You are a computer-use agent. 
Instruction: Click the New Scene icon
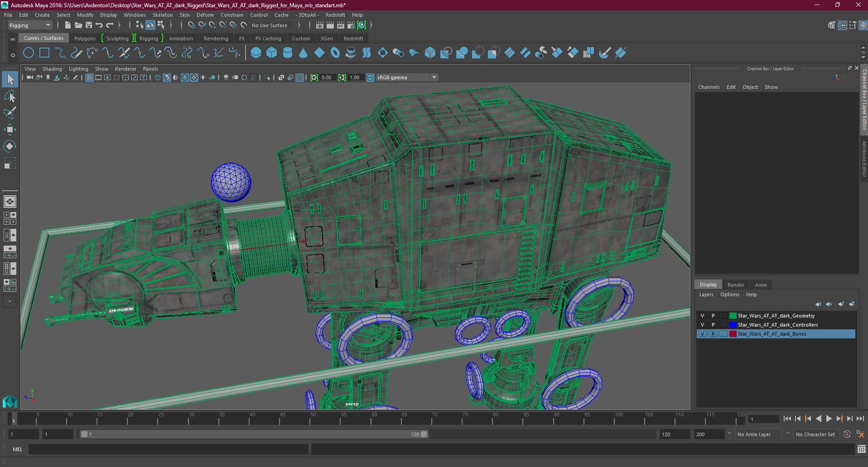pos(68,25)
